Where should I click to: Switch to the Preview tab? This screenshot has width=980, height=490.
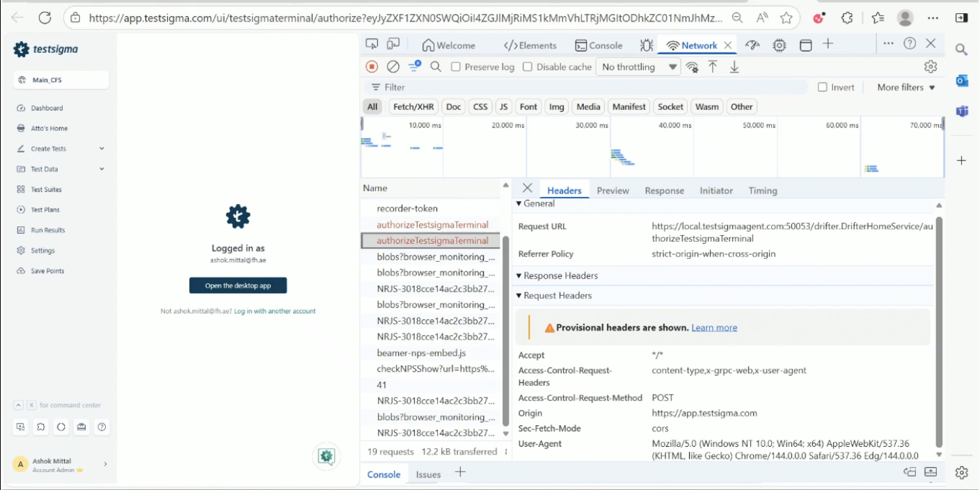click(612, 190)
